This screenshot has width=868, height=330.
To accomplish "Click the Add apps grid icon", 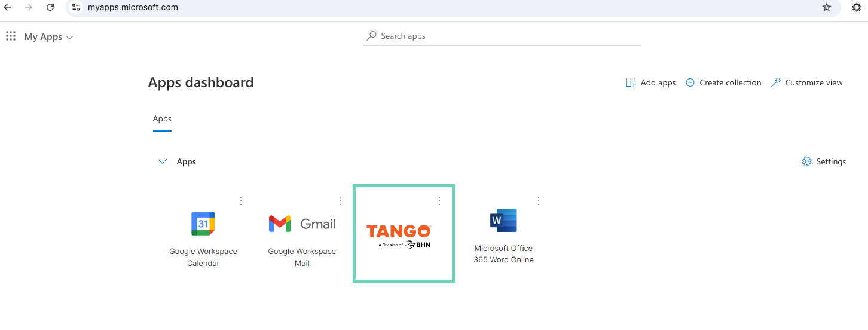I will [631, 82].
